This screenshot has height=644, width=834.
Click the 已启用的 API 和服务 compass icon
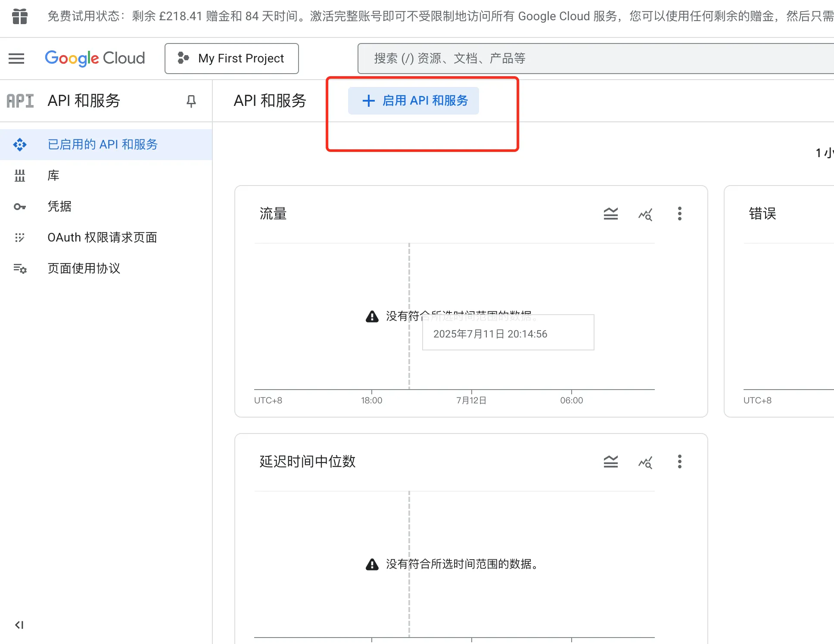pyautogui.click(x=20, y=145)
